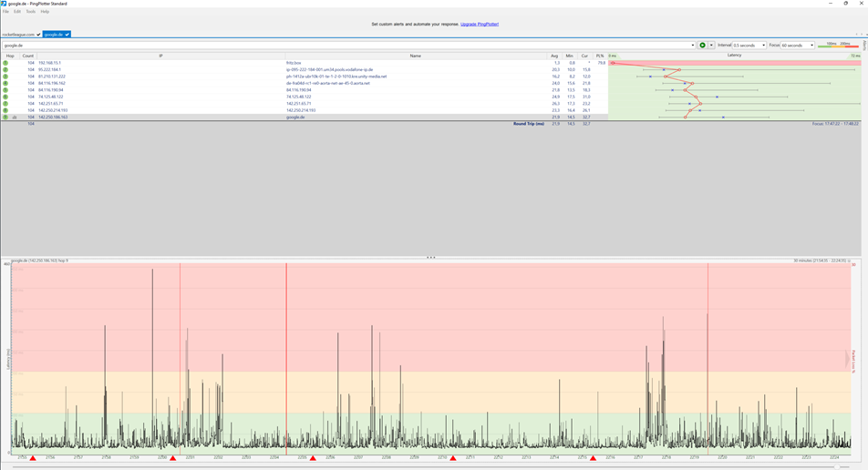Screen dimensions: 868x470
Task: Click the Name column header
Action: point(415,56)
